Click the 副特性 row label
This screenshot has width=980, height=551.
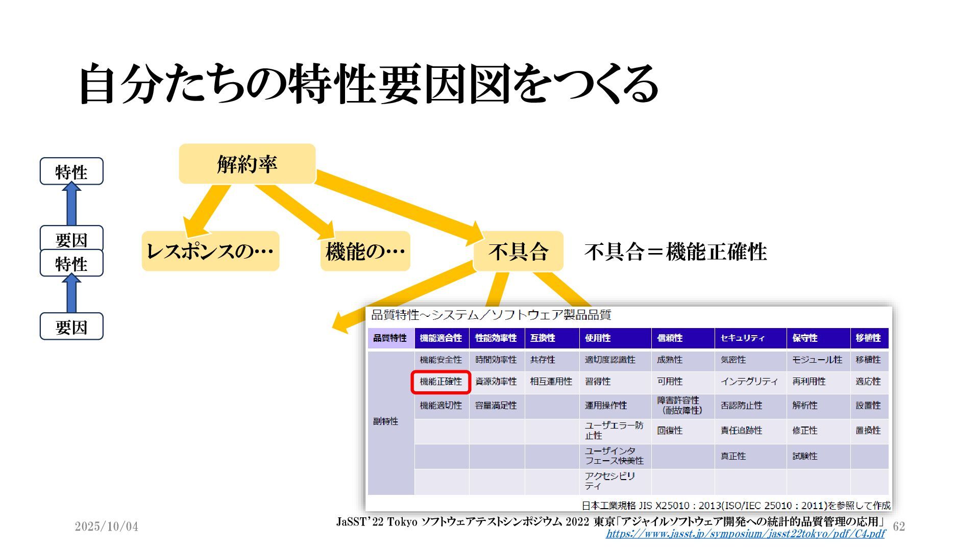click(386, 421)
